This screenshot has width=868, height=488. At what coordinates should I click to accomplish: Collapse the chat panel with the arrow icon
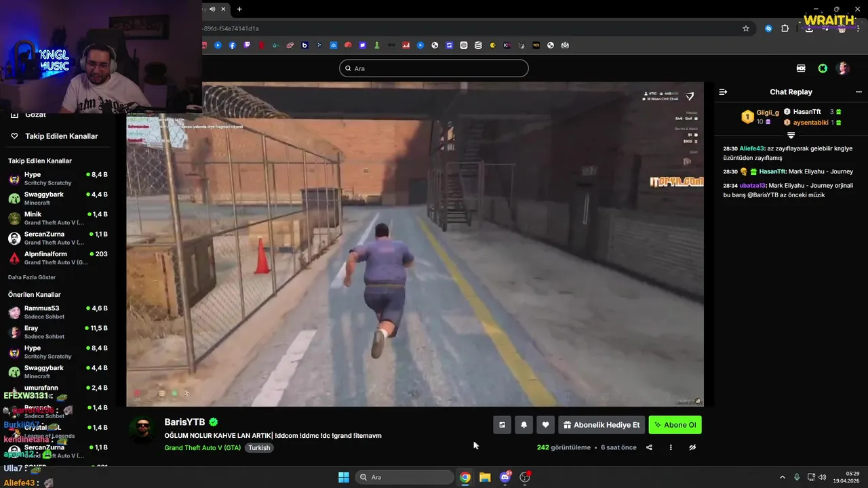pyautogui.click(x=723, y=92)
